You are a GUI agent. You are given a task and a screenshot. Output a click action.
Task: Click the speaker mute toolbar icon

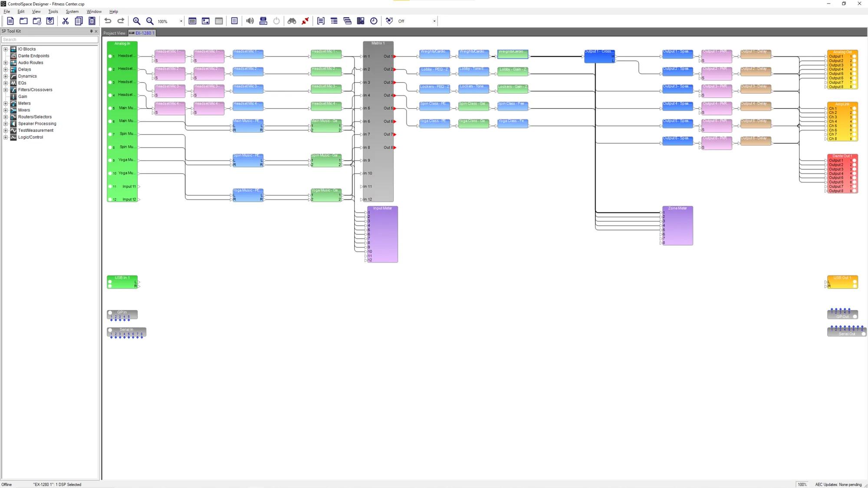(x=250, y=21)
